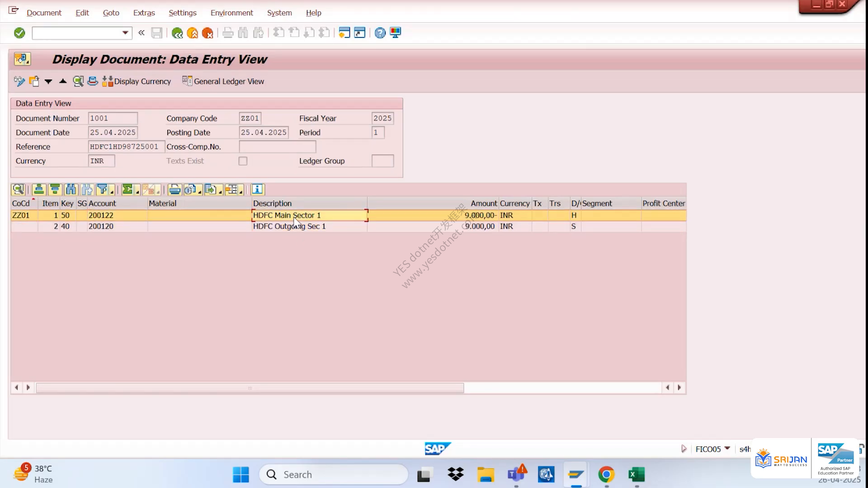868x488 pixels.
Task: Toggle the Texts Exist checkbox
Action: [243, 161]
